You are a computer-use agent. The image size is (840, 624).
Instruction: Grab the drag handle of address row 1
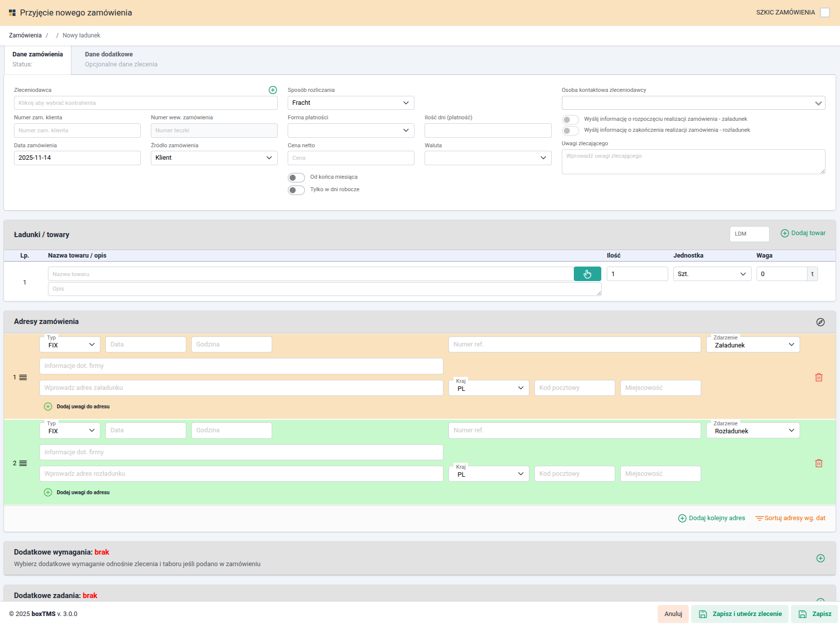tap(23, 377)
